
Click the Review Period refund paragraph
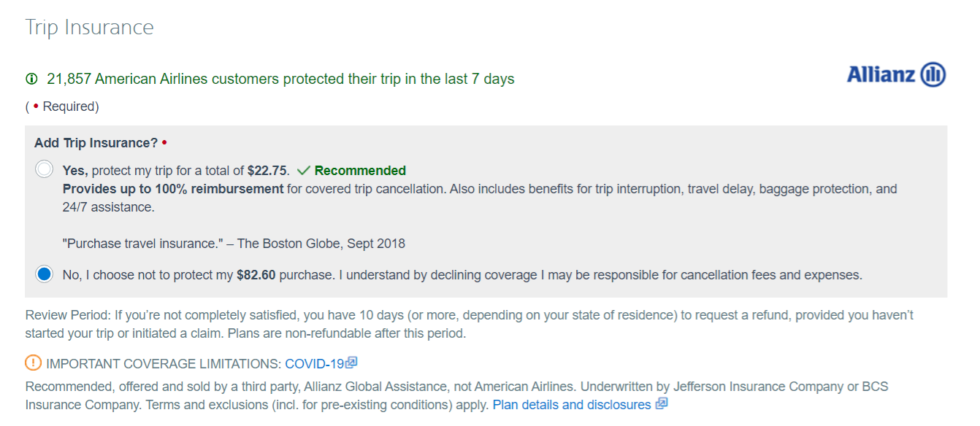coord(469,324)
